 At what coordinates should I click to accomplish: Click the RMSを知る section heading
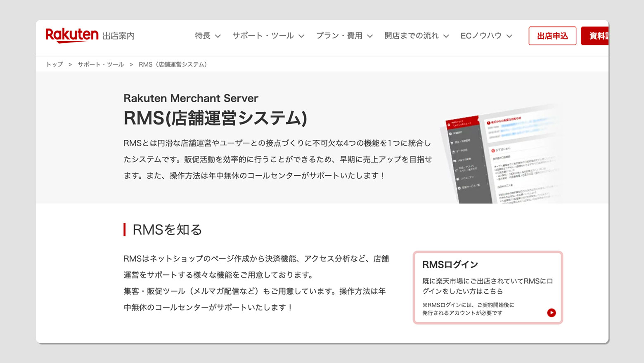coord(167,229)
